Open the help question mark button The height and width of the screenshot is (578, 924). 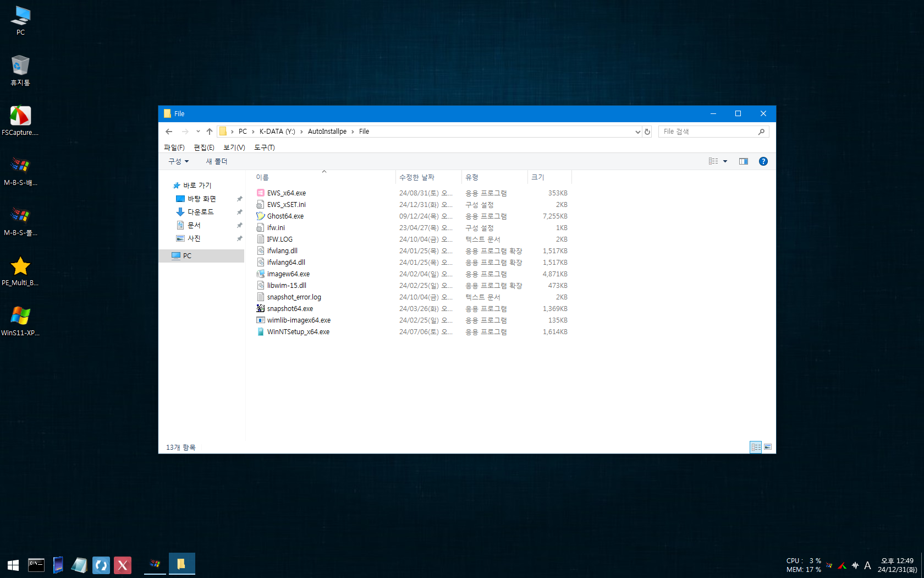pyautogui.click(x=763, y=161)
